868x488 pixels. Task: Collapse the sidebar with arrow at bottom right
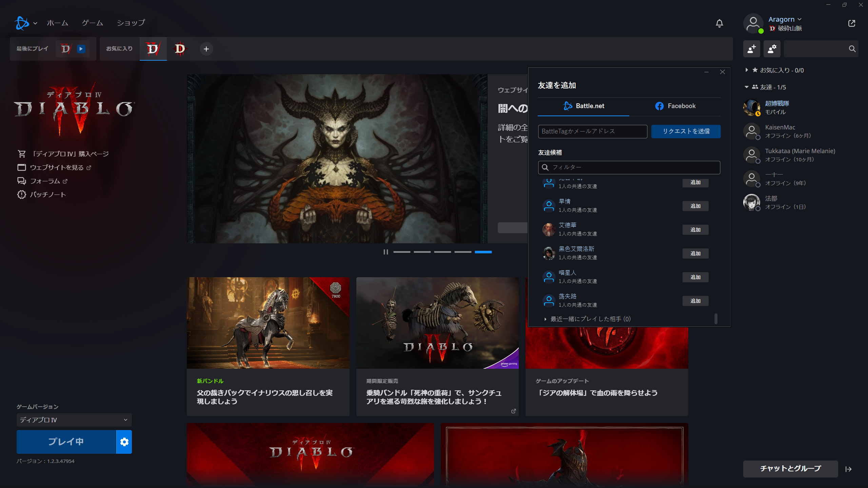click(848, 469)
